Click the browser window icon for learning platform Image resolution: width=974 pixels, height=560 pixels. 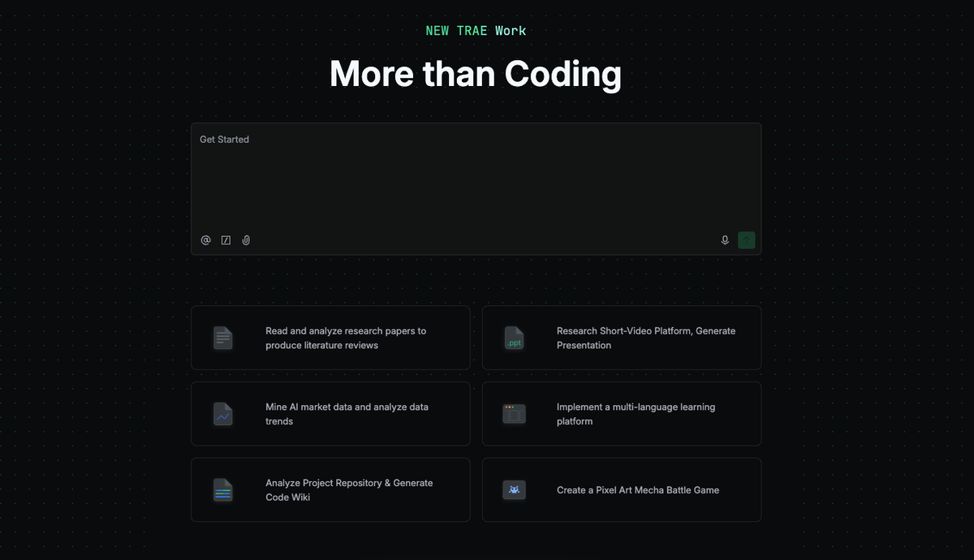pos(515,414)
